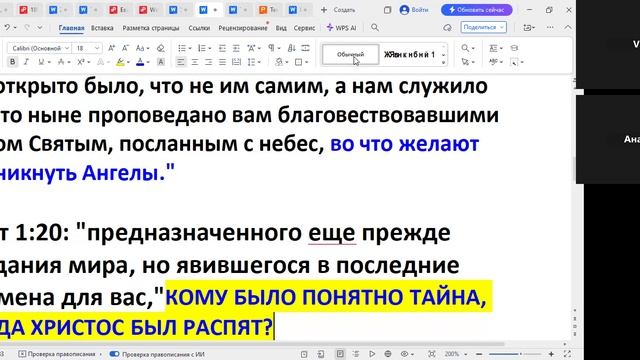Image resolution: width=640 pixels, height=360 pixels.
Task: Toggle italic formatting
Action: click(27, 62)
